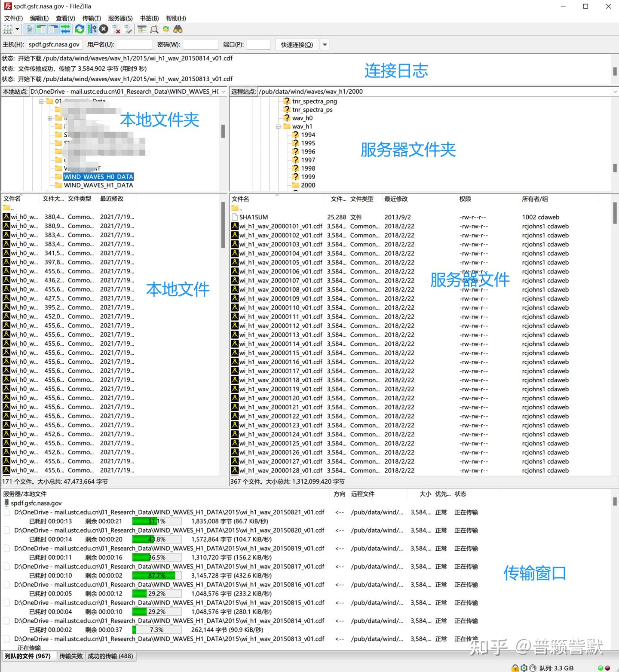Screen dimensions: 619x672
Task: Click the FileZilla logo in title bar
Action: pos(8,6)
